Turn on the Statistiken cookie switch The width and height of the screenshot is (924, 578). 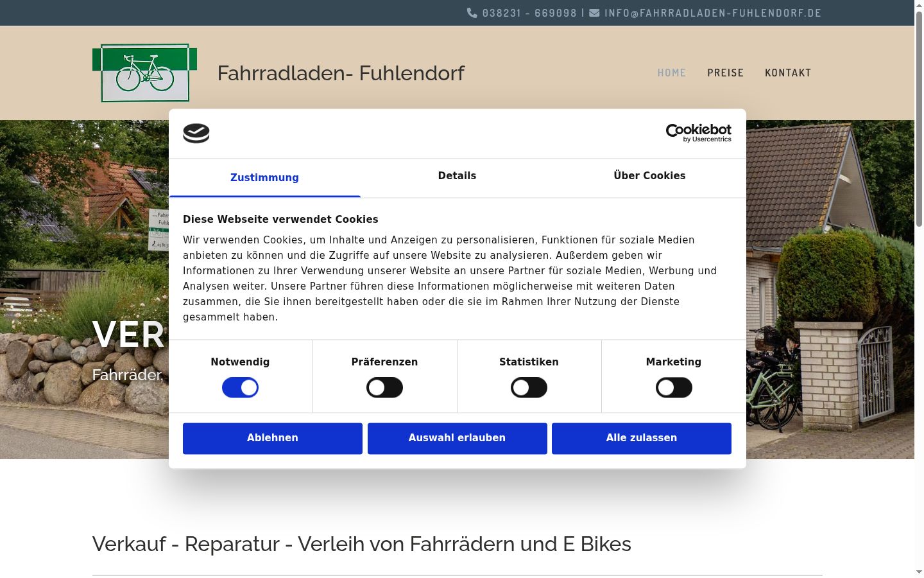[529, 388]
